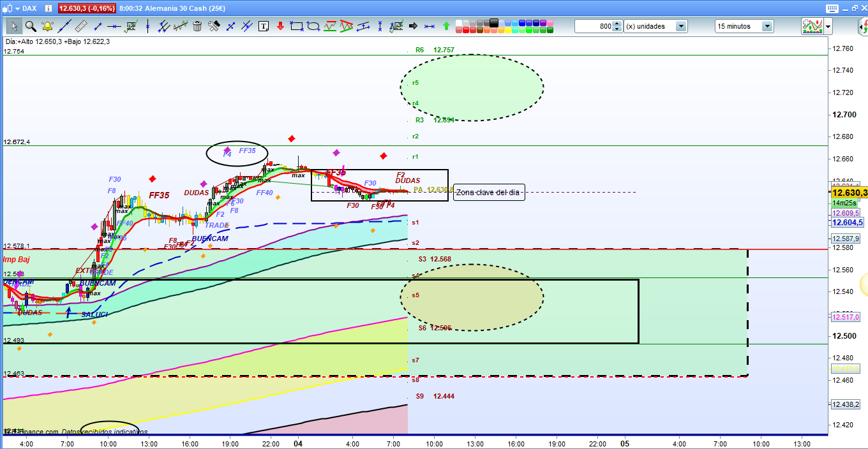Select the arrow cursor tool
The height and width of the screenshot is (449, 868).
[x=14, y=26]
